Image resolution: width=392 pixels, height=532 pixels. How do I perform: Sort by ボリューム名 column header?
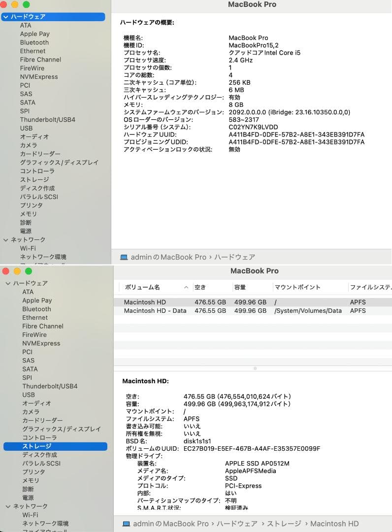coord(142,287)
